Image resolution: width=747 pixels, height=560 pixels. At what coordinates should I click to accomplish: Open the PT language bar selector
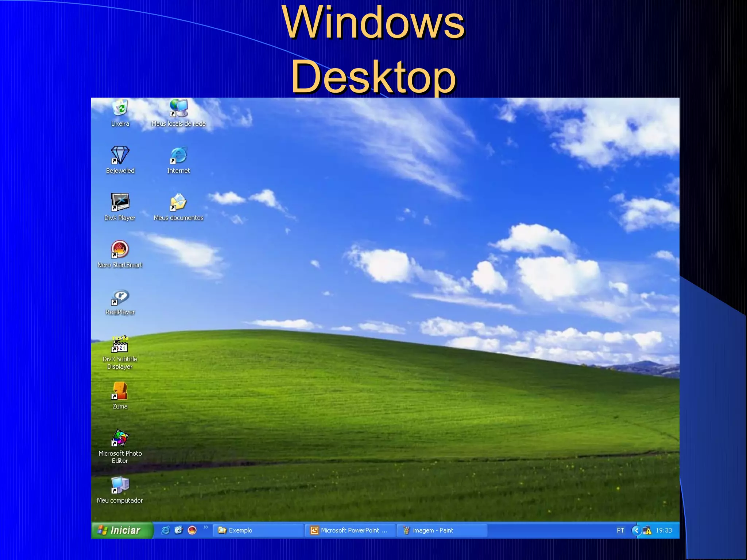[x=620, y=530]
